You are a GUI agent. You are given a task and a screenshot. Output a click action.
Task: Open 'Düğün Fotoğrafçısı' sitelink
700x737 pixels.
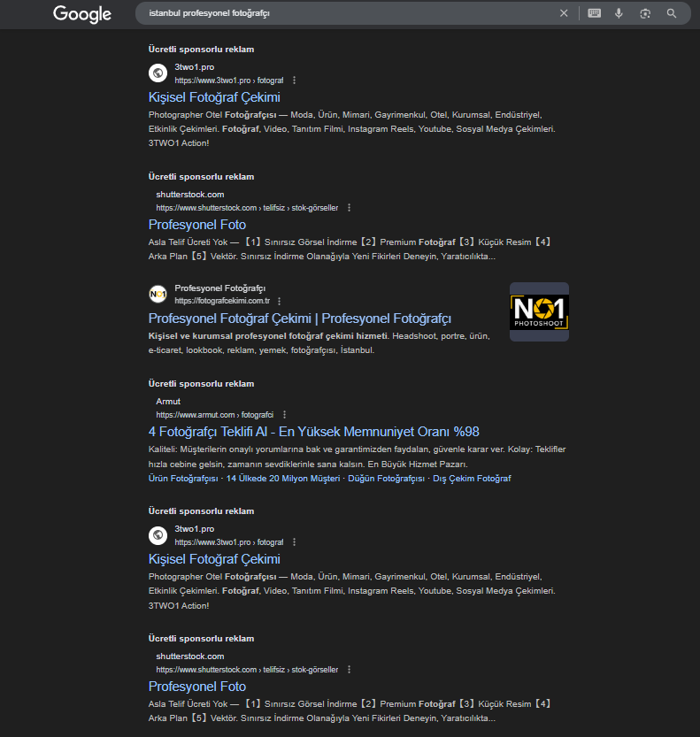(x=386, y=479)
